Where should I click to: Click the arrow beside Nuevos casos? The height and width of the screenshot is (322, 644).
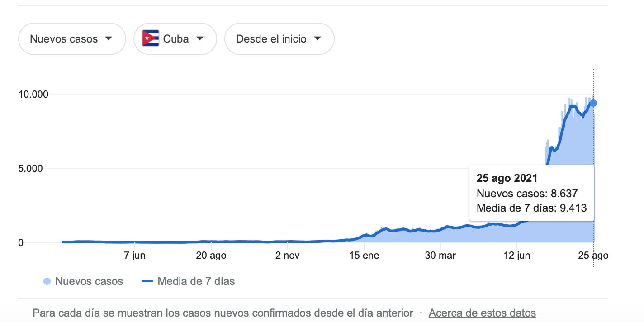108,38
